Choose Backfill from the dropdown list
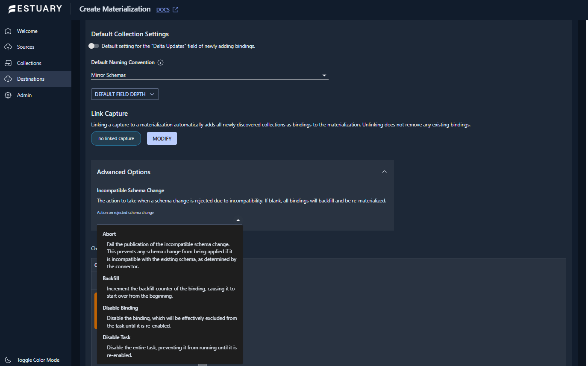Screen dimensions: 588x366 (111, 278)
